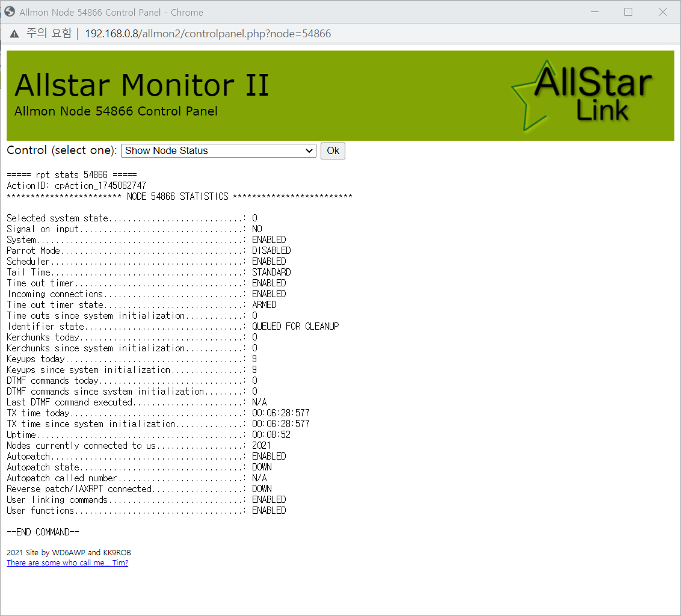This screenshot has width=681, height=616.
Task: Click the AllStar Link logo
Action: click(582, 96)
